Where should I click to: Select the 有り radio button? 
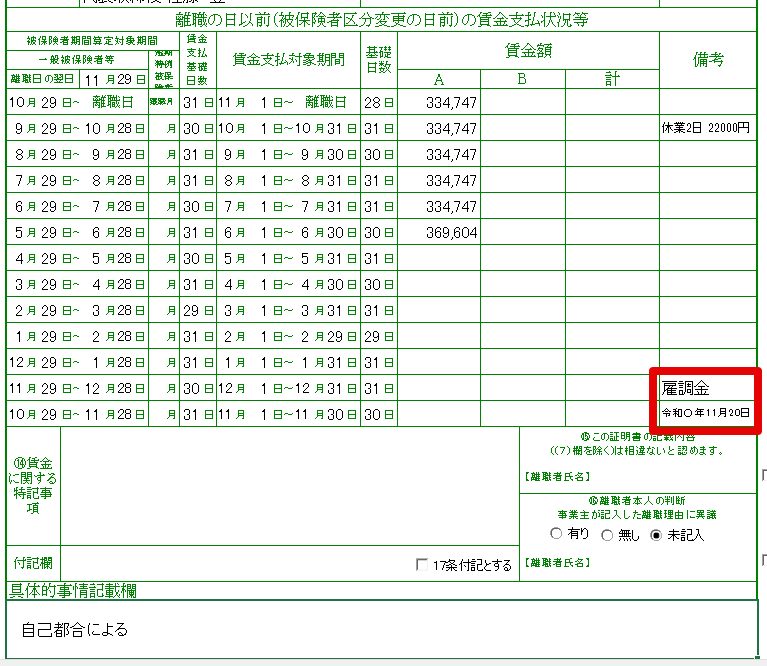(556, 533)
